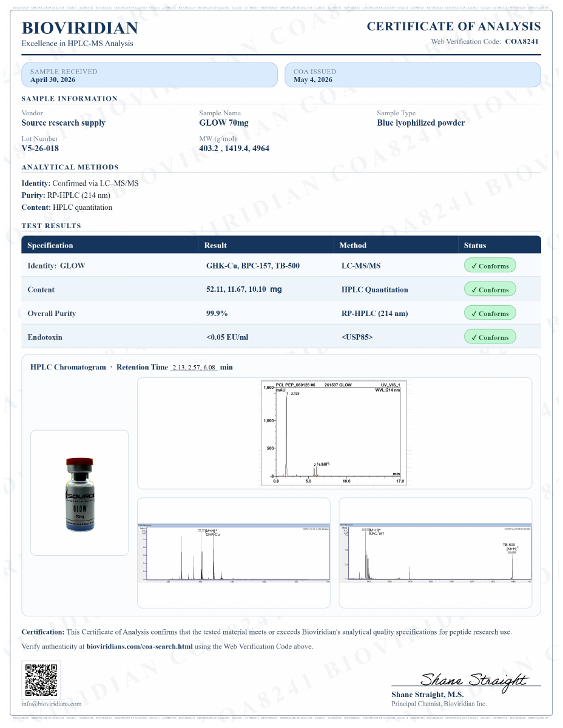
Task: Click sample type Blue lyophilized powder
Action: [x=421, y=123]
